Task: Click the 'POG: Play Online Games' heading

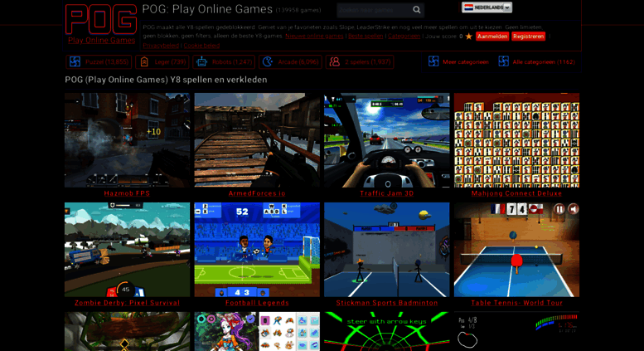Action: pos(207,9)
